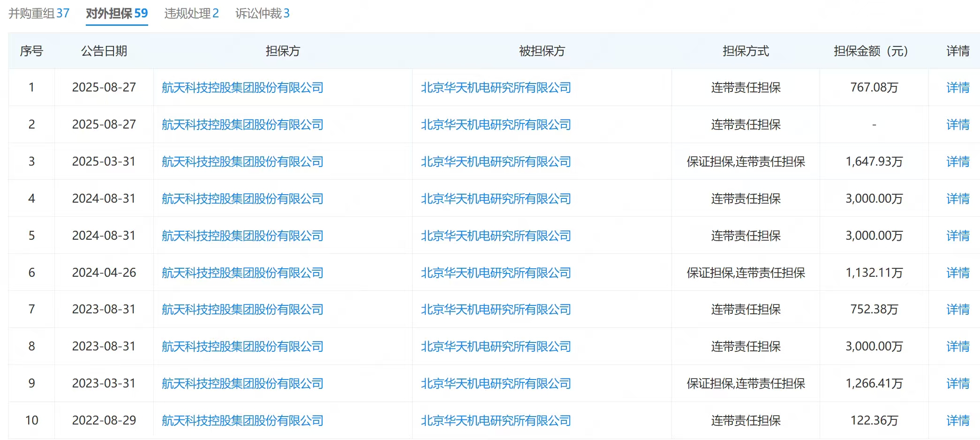Open 北京华天机电研究所 link in row 3

[x=496, y=162]
